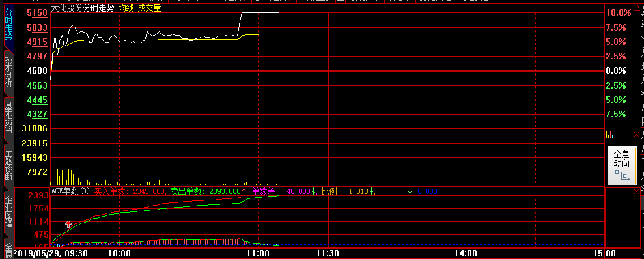Click the small colored bar-chart icon
644x259 pixels.
(x=610, y=134)
